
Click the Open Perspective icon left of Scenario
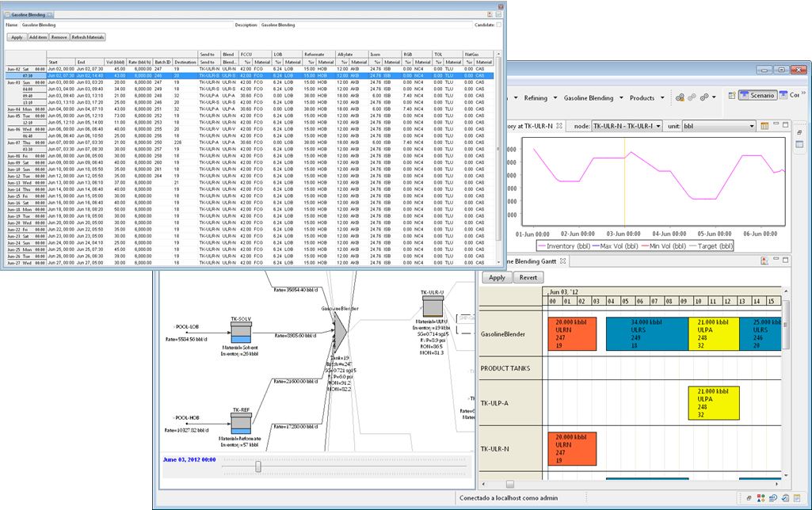(730, 96)
